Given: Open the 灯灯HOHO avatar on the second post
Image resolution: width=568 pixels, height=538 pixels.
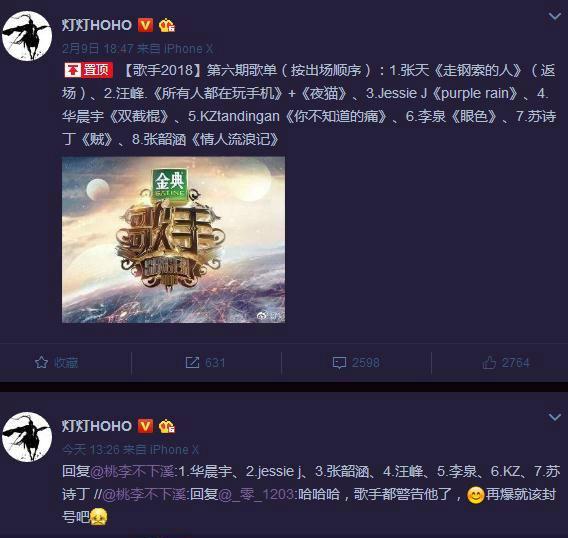Looking at the screenshot, I should pos(27,437).
